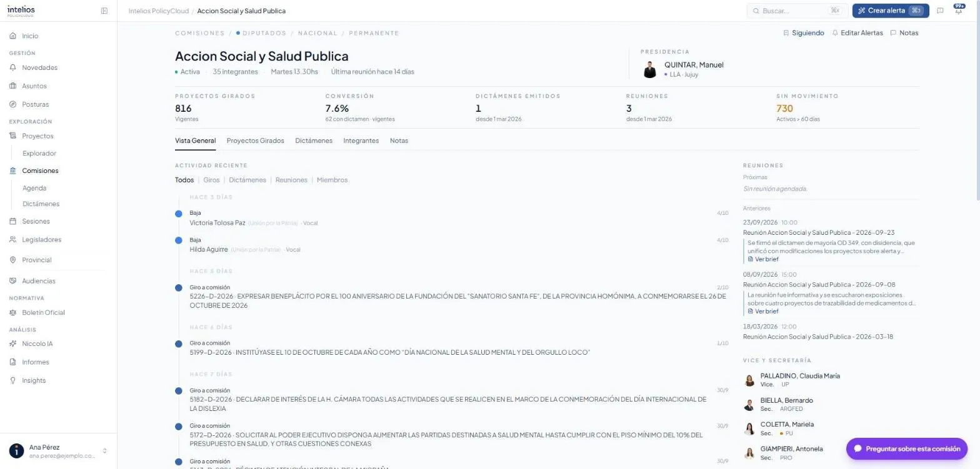Open Sesiones calendar icon

13,221
